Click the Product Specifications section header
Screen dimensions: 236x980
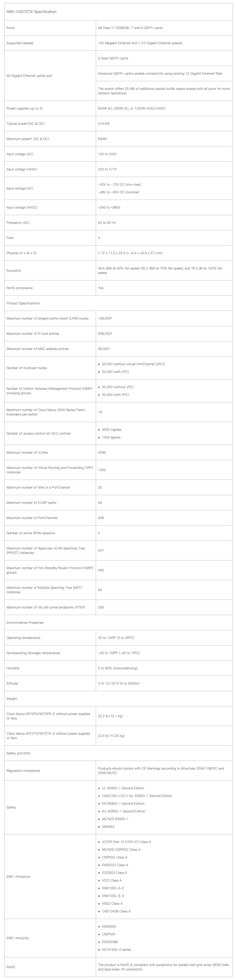23,303
